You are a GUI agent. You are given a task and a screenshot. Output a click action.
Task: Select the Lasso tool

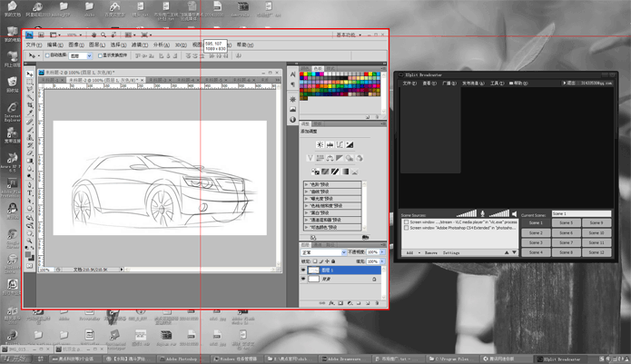point(30,90)
